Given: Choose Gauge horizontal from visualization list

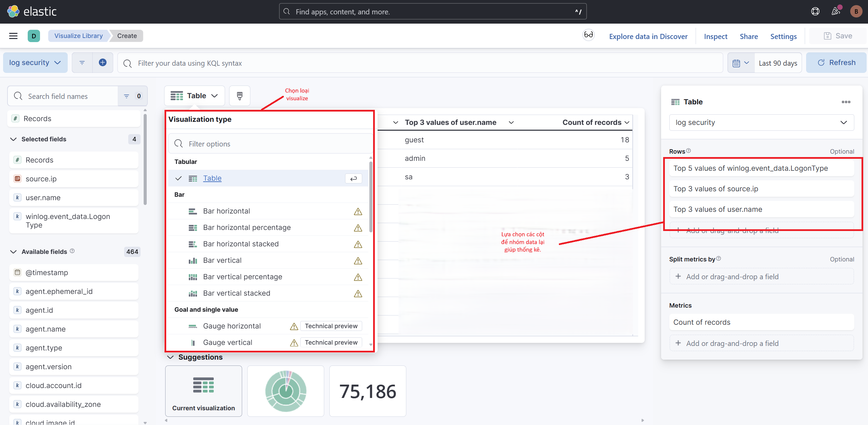Looking at the screenshot, I should [232, 326].
